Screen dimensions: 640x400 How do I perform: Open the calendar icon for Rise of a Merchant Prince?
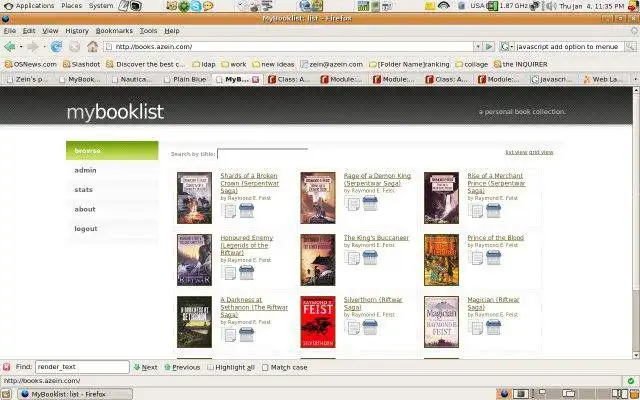(x=493, y=211)
